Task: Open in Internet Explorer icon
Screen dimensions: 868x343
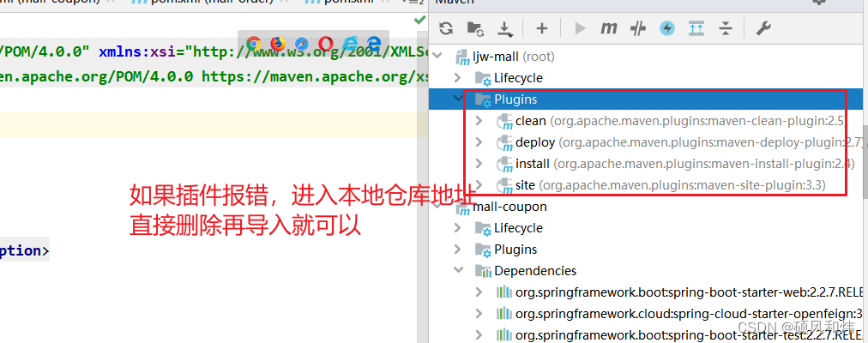Action: [x=351, y=44]
